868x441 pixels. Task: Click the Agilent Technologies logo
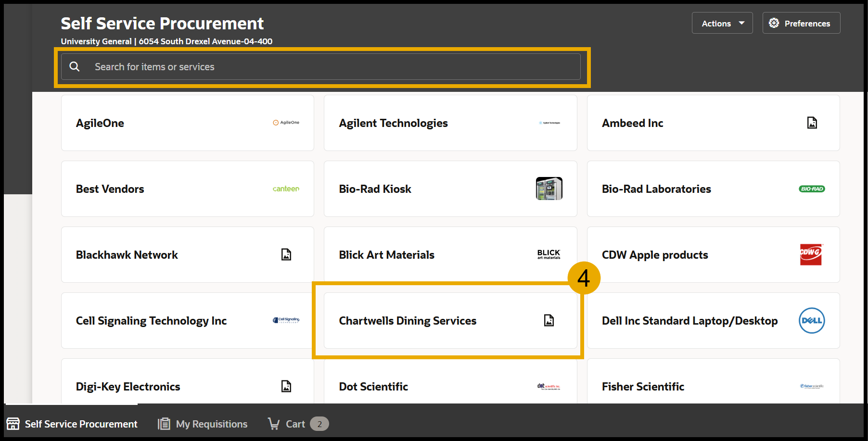(549, 123)
